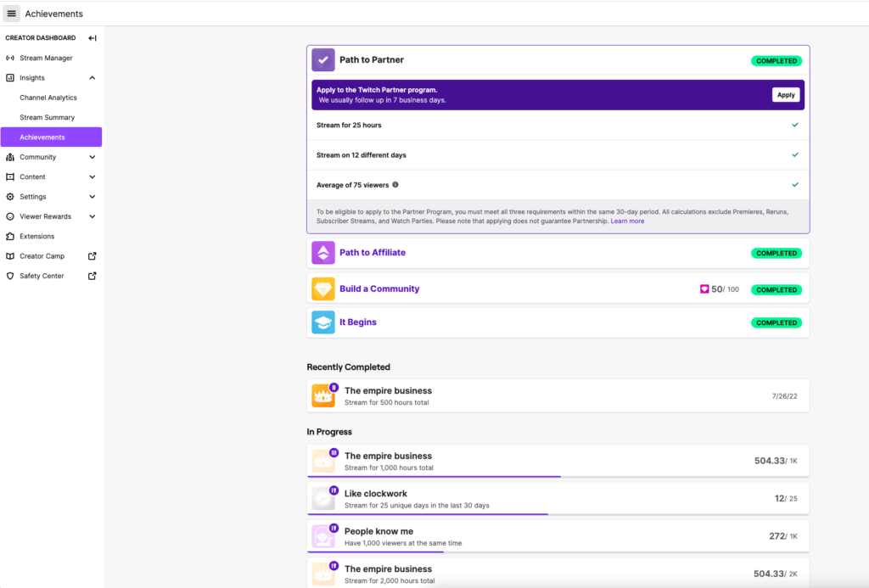Click checkmark for Stream for 25 hours
This screenshot has width=869, height=588.
click(795, 125)
